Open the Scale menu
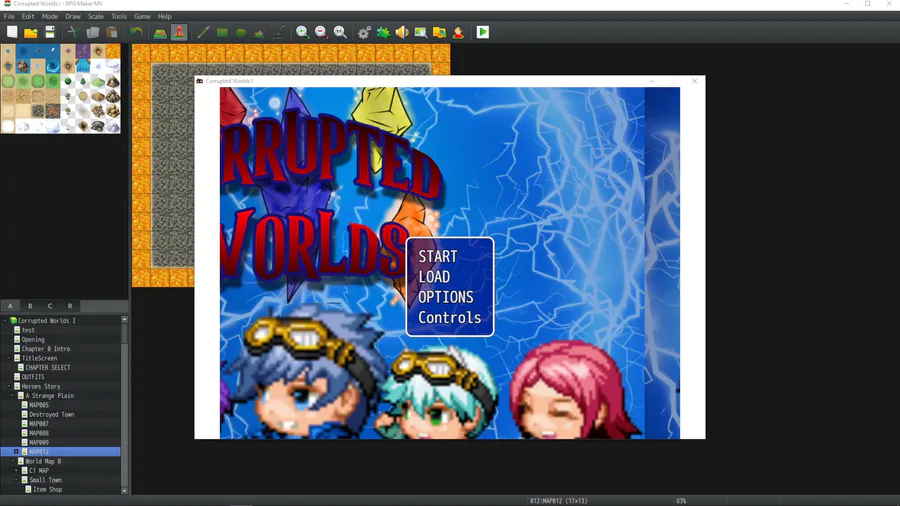Screen dimensions: 900x506 coord(96,16)
